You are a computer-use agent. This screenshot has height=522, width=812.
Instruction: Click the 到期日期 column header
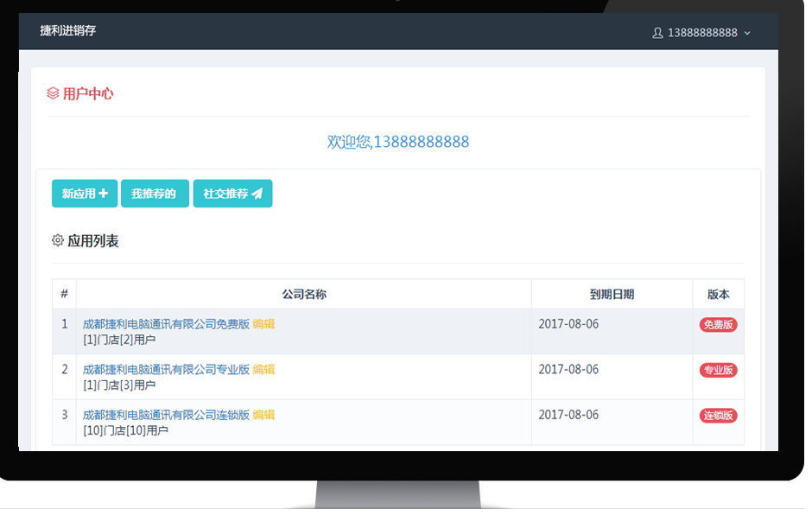click(612, 294)
